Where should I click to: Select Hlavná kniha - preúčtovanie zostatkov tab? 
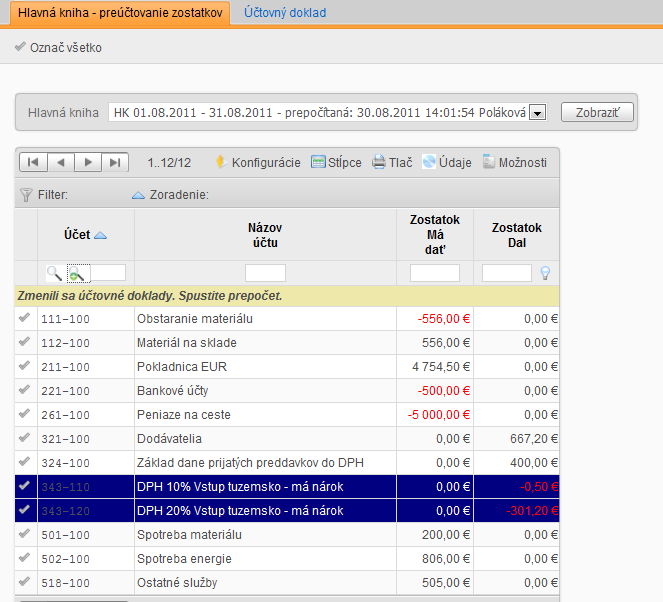[x=120, y=13]
